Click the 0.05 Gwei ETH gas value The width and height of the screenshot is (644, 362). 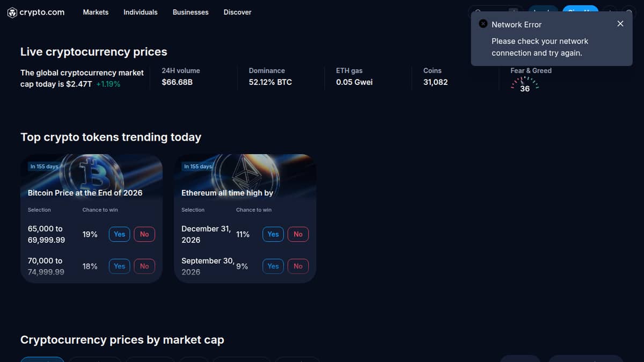click(x=354, y=82)
